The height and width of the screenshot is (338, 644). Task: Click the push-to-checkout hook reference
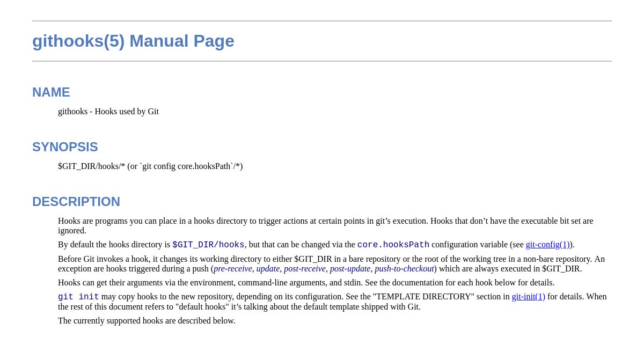pos(404,269)
